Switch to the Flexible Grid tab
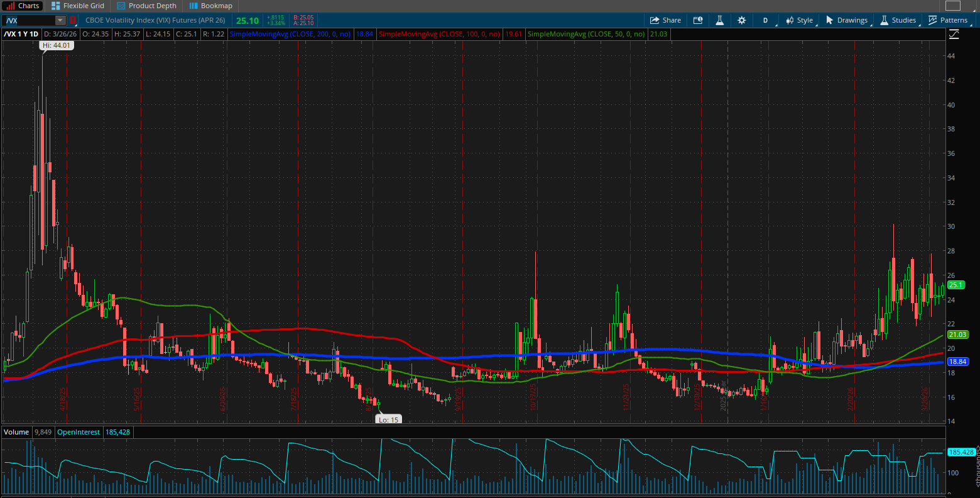The width and height of the screenshot is (980, 498). point(77,6)
